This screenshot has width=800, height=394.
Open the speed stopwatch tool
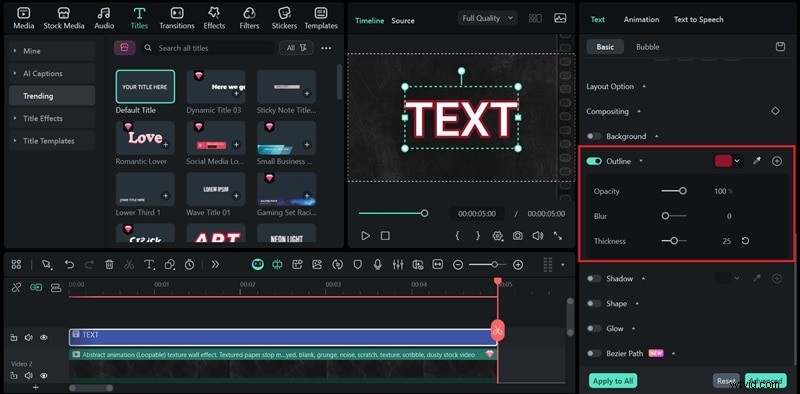[189, 264]
